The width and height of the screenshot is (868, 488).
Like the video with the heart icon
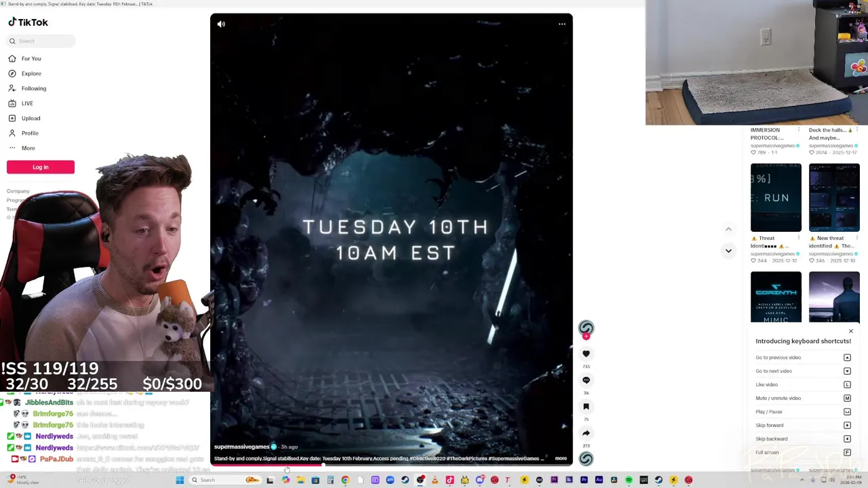pyautogui.click(x=586, y=354)
